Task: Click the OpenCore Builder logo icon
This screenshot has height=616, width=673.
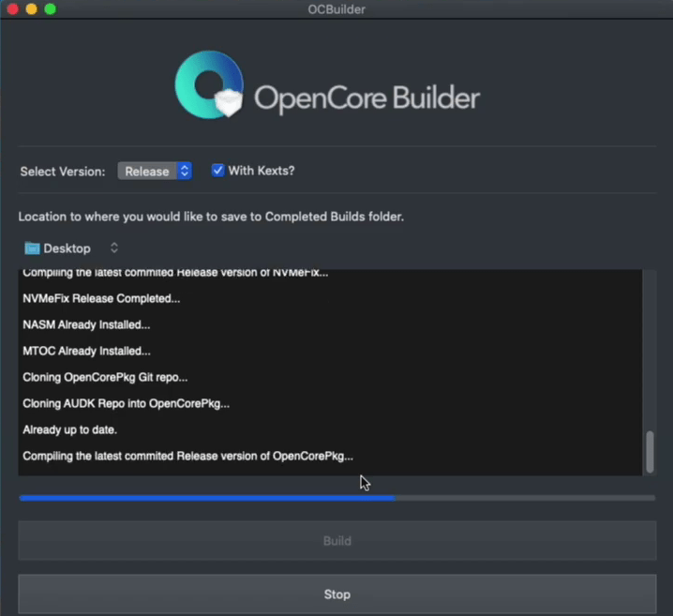Action: (x=209, y=85)
